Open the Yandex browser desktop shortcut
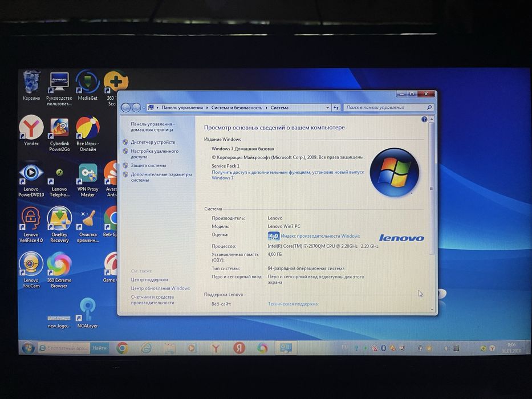Image resolution: width=532 pixels, height=399 pixels. (x=31, y=131)
